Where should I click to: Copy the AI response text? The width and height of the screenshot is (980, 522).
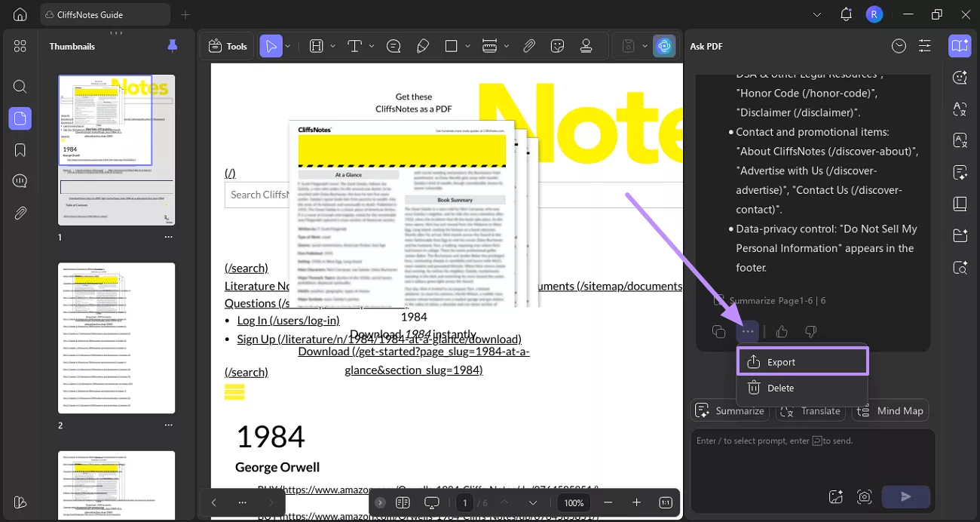coord(718,331)
